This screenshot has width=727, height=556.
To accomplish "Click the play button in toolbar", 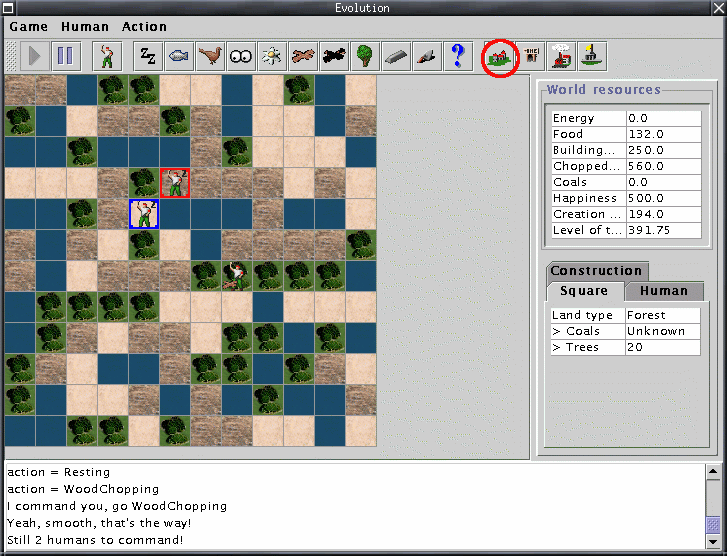I will point(34,56).
